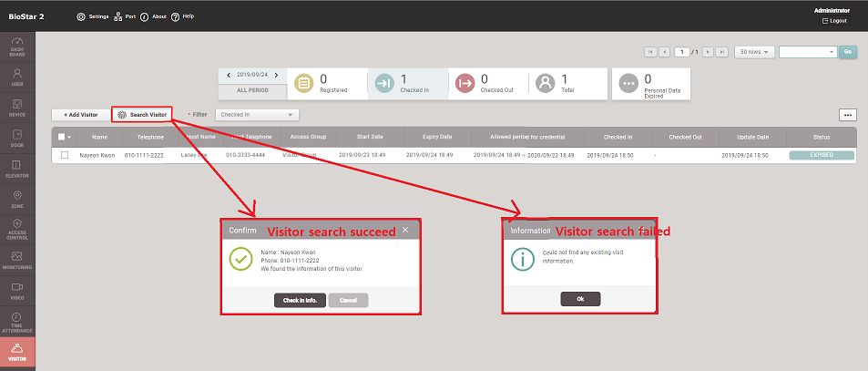Close the Confirm dialog with X
The height and width of the screenshot is (371, 868).
(405, 231)
